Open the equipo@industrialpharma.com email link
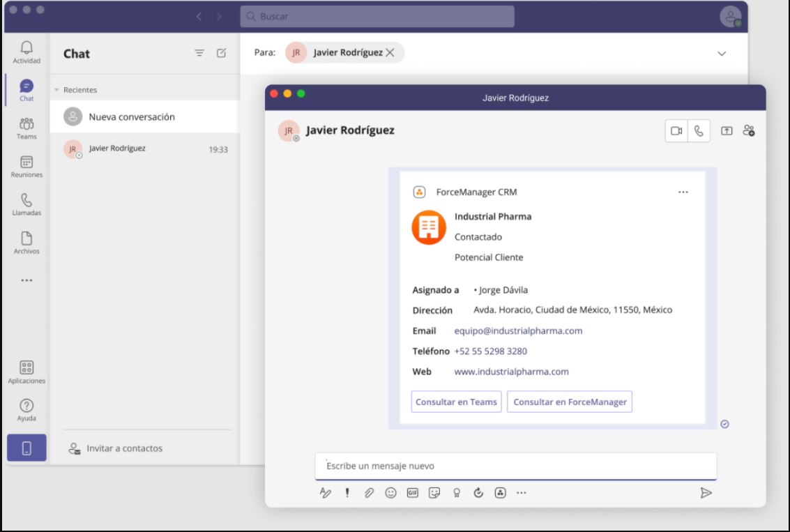The width and height of the screenshot is (790, 532). click(518, 330)
